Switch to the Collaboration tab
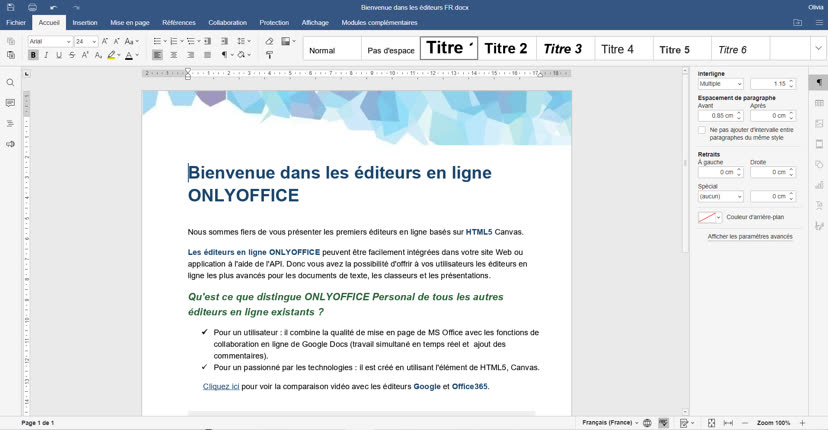828x430 pixels. [228, 23]
